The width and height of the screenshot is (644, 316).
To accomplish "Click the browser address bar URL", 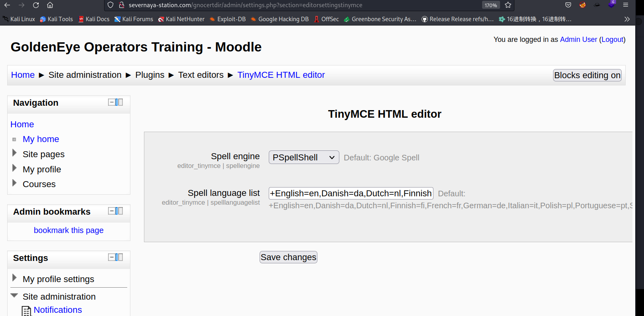I will click(245, 5).
